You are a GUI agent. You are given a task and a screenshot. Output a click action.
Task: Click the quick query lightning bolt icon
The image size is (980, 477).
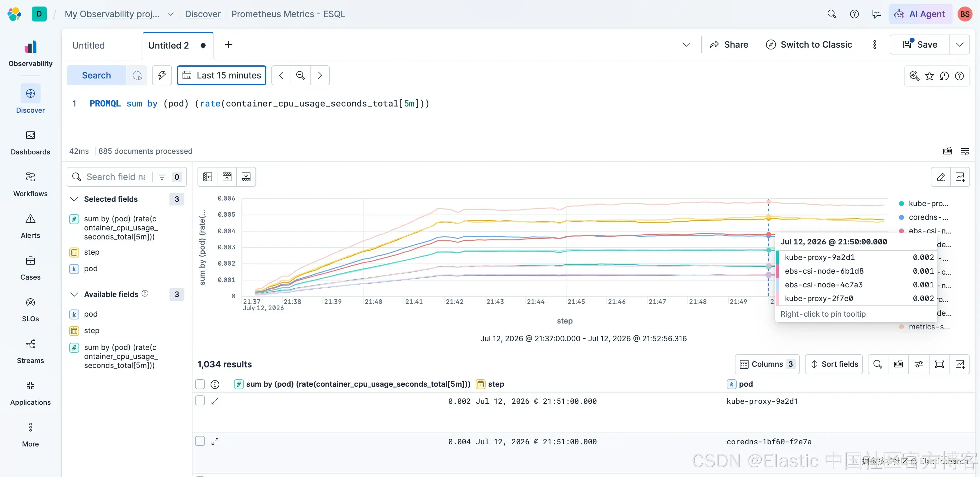[x=162, y=75]
